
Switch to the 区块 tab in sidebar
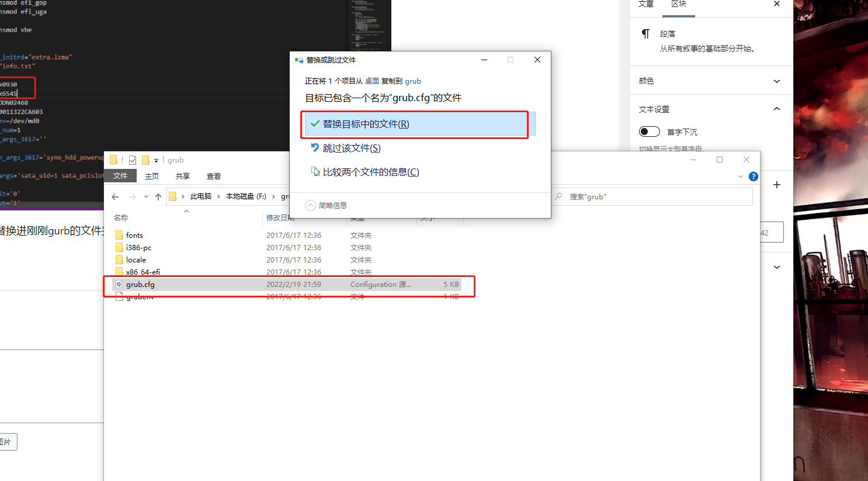[679, 5]
